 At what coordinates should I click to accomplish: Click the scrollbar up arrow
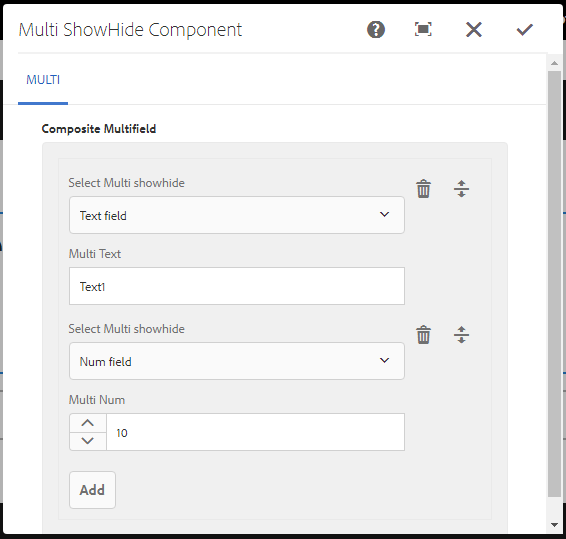(554, 64)
